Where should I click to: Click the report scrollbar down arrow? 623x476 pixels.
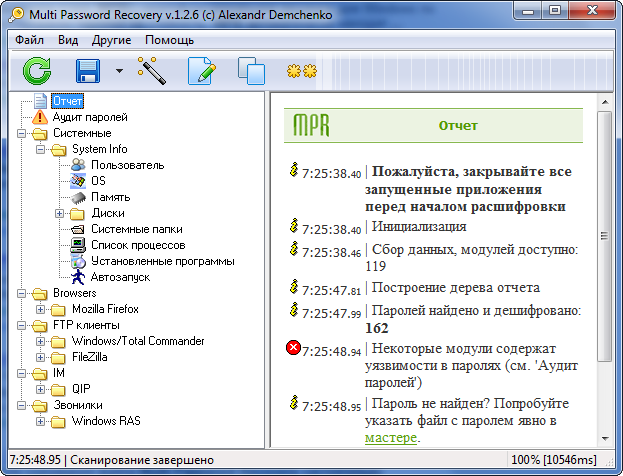pyautogui.click(x=605, y=439)
